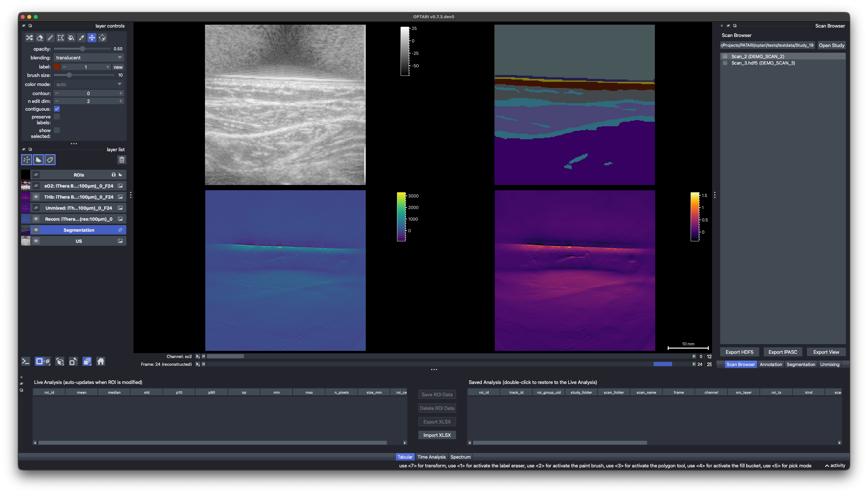The height and width of the screenshot is (494, 868).
Task: Open the color mode dropdown
Action: [x=89, y=84]
